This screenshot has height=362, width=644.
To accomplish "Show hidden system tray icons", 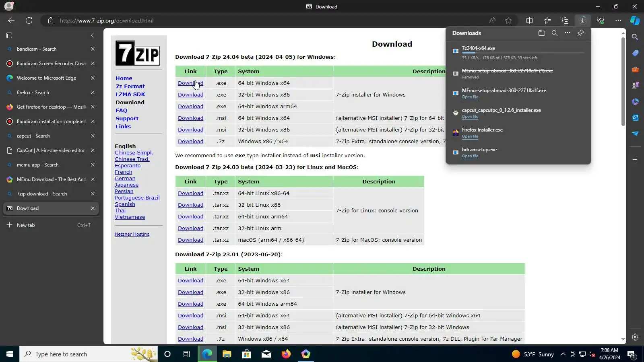I will (563, 354).
